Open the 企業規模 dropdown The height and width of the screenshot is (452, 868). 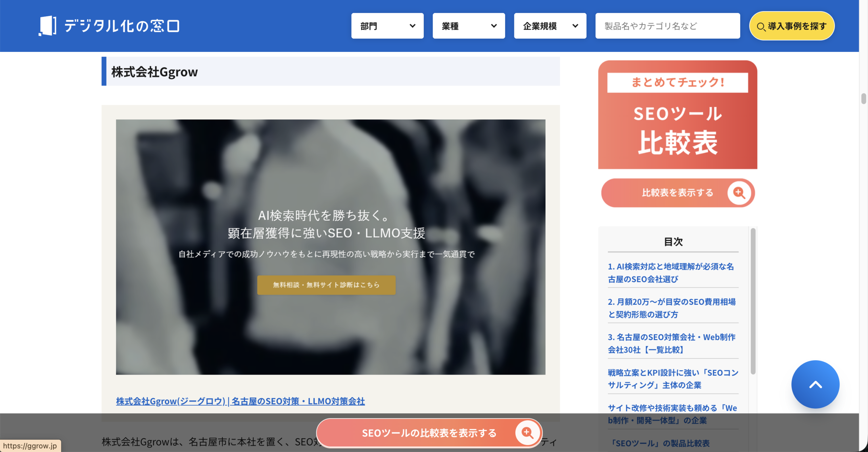550,26
